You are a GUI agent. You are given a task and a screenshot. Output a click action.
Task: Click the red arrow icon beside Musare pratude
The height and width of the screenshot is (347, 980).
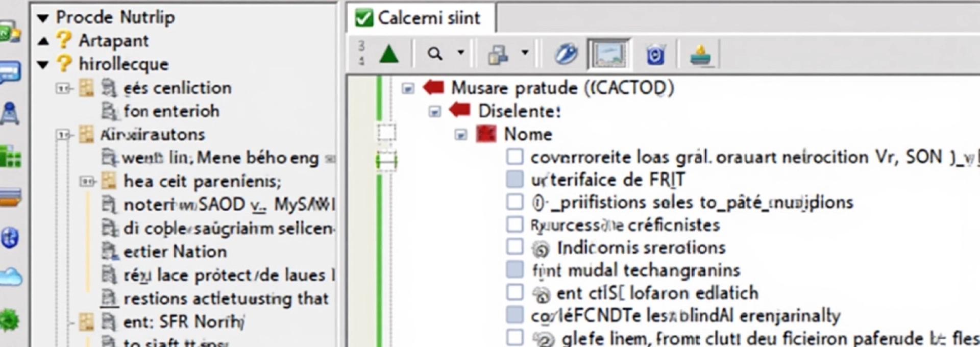tap(433, 87)
